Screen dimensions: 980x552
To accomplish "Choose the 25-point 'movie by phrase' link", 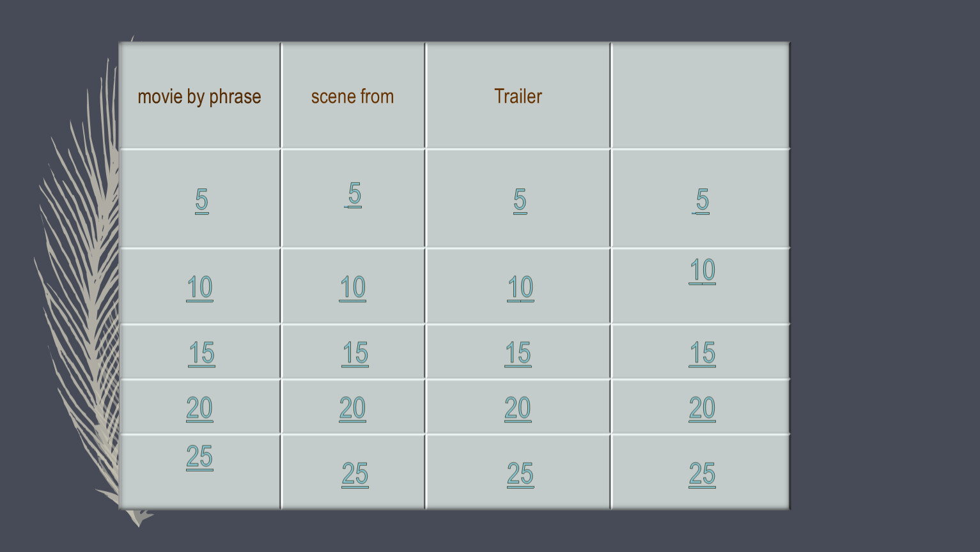I will pos(199,457).
